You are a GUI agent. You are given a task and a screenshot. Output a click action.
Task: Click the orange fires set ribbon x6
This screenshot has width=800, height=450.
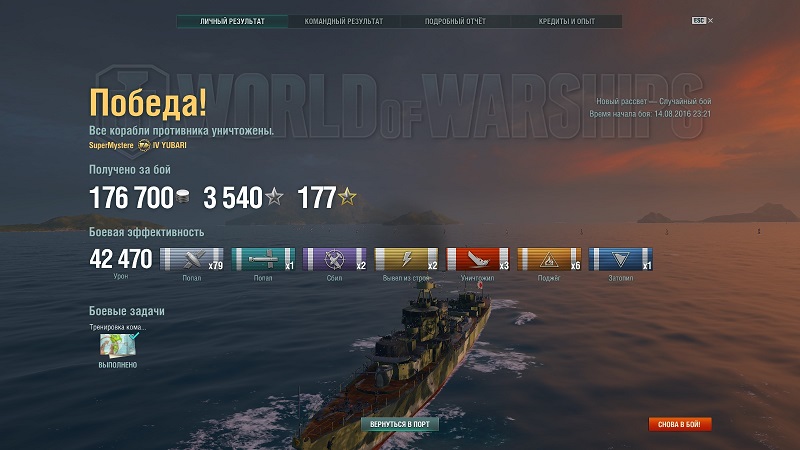(549, 259)
